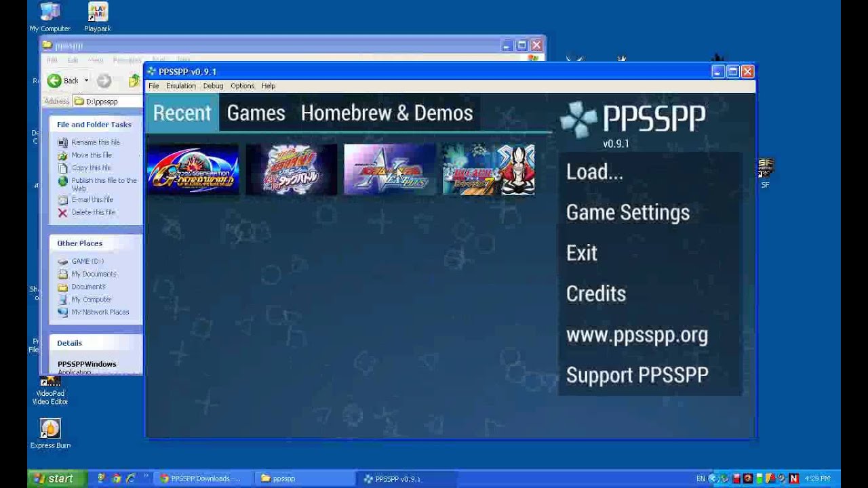The height and width of the screenshot is (488, 868).
Task: Switch to the Games tab in PPSSPP
Action: coord(256,113)
